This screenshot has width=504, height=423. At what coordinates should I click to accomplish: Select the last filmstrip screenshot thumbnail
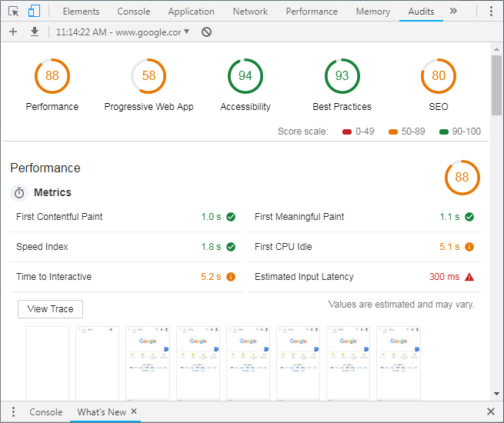398,363
